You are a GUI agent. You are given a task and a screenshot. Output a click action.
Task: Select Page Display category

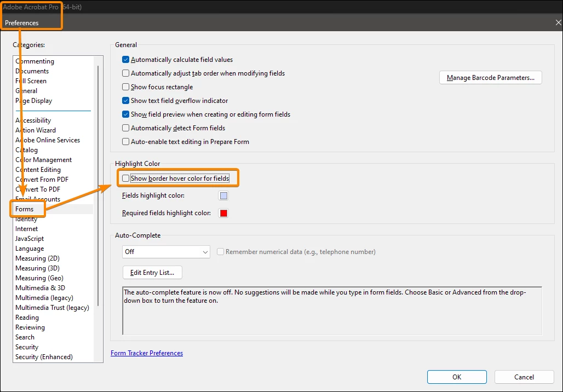tap(34, 101)
